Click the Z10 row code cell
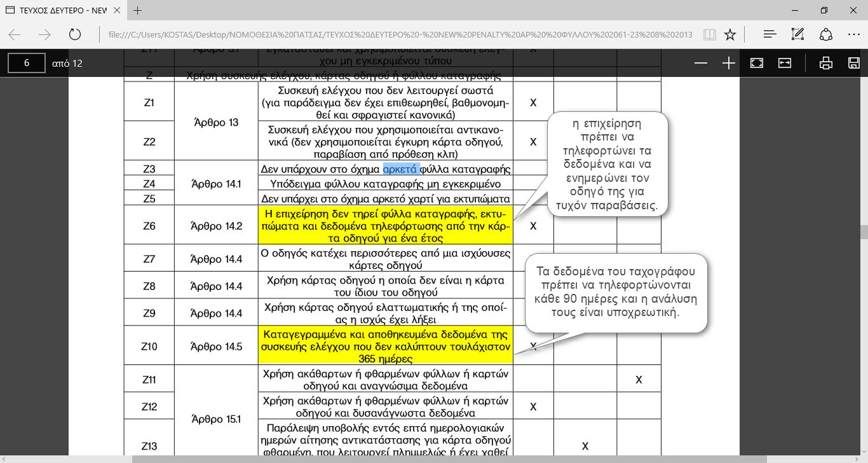 (149, 346)
